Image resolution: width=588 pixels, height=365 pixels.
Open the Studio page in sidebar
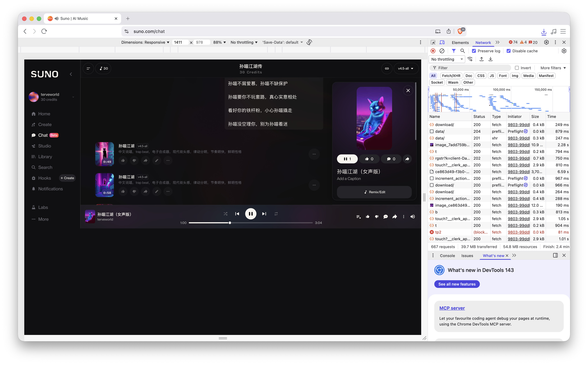click(x=44, y=146)
